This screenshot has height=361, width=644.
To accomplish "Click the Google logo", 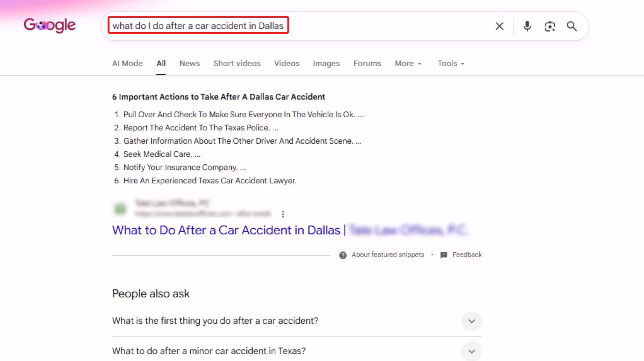I will [x=50, y=26].
